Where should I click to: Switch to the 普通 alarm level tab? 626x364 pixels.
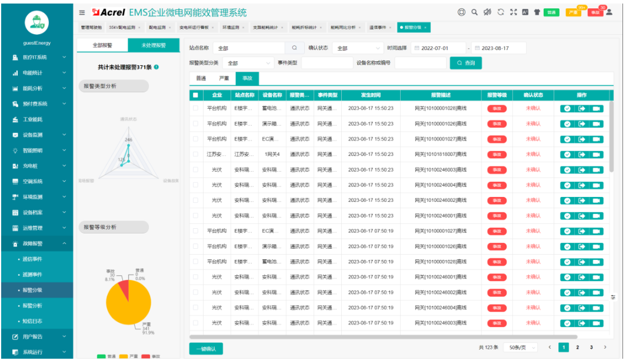click(x=201, y=78)
